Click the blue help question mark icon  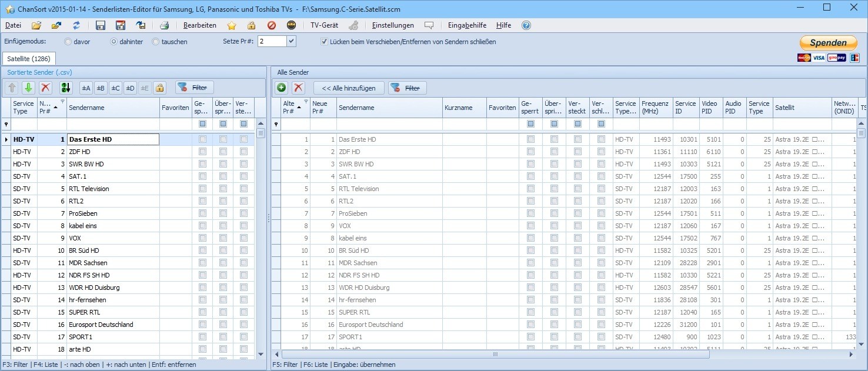[x=526, y=25]
